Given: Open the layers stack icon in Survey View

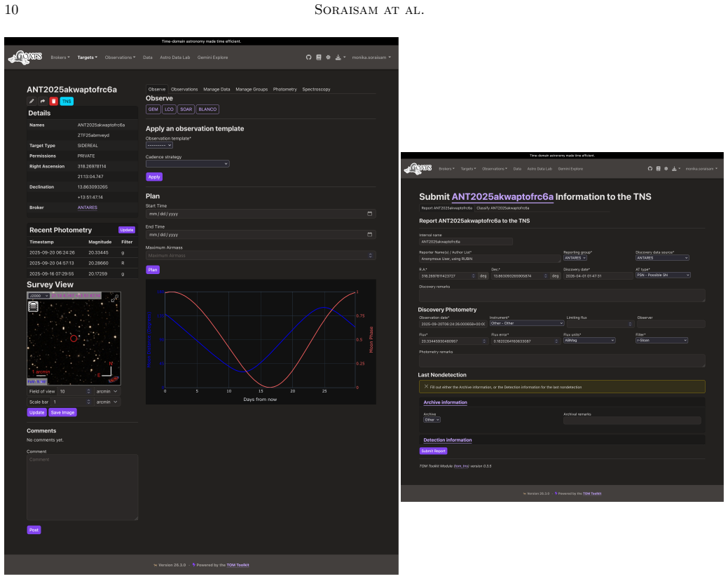Looking at the screenshot, I should tap(33, 306).
